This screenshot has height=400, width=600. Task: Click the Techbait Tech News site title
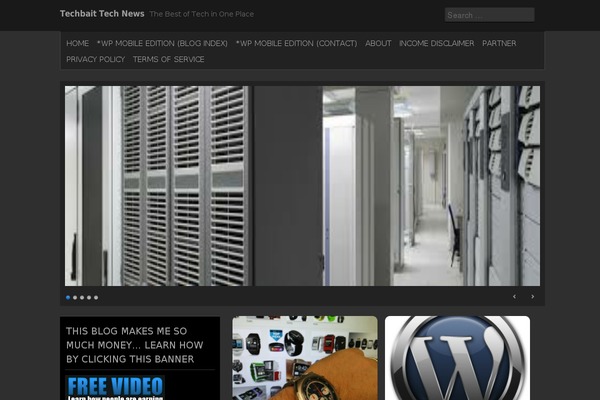(102, 14)
